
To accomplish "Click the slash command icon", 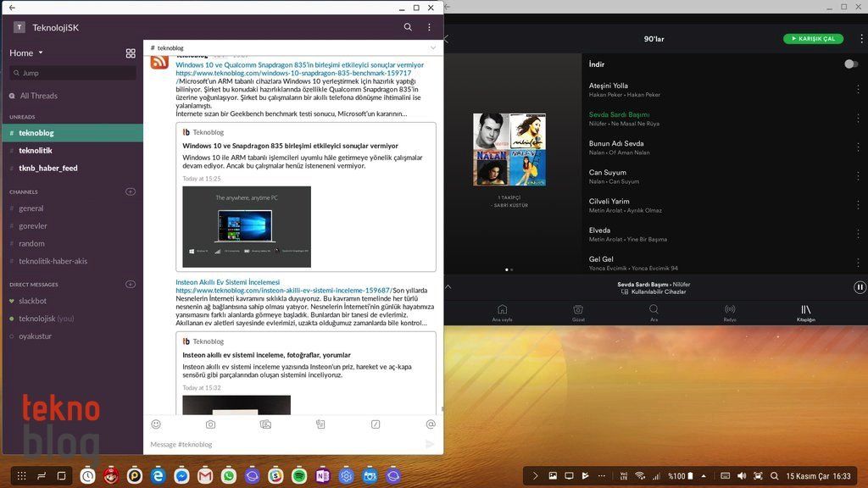I will click(x=376, y=424).
